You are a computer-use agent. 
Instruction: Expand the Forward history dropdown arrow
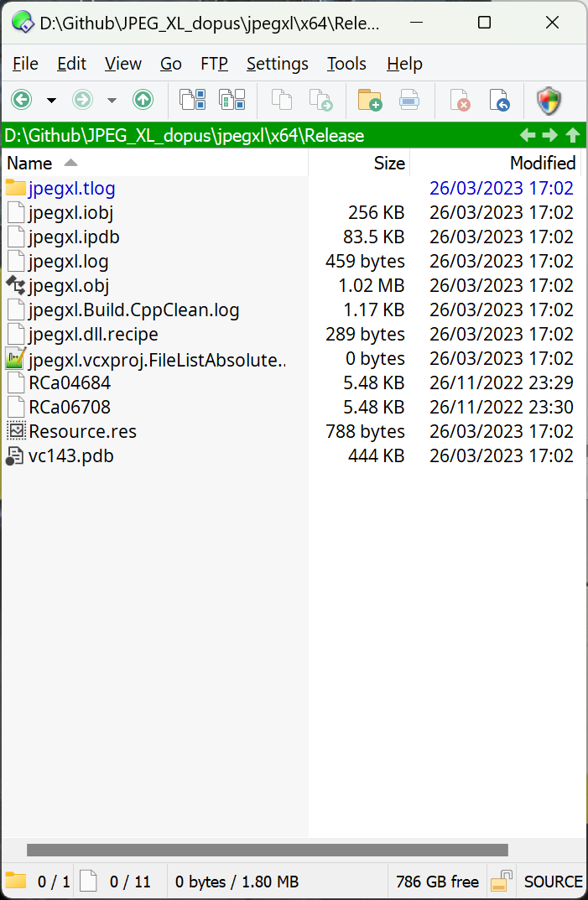tap(112, 101)
